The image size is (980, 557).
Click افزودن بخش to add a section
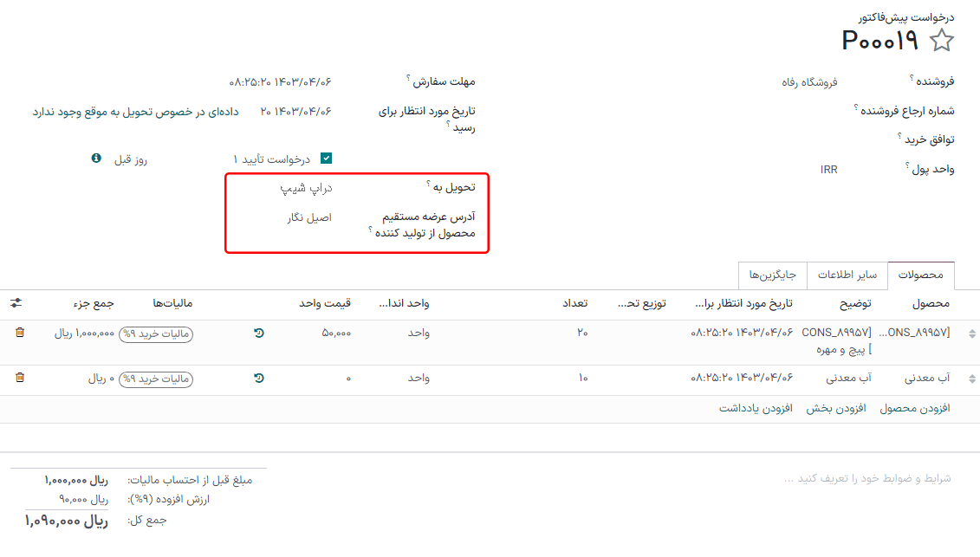coord(836,409)
